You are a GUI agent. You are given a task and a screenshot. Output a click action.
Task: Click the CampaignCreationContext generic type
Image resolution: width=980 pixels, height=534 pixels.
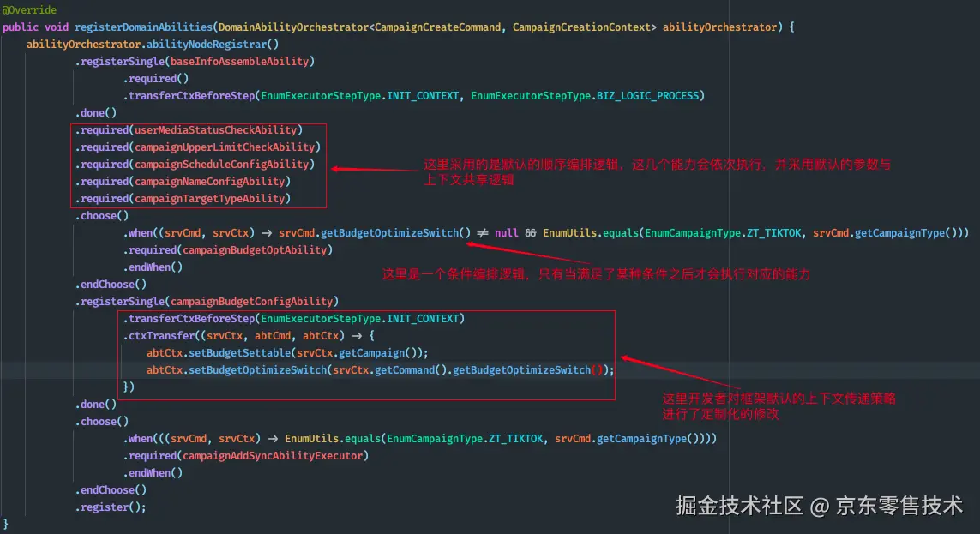coord(581,27)
